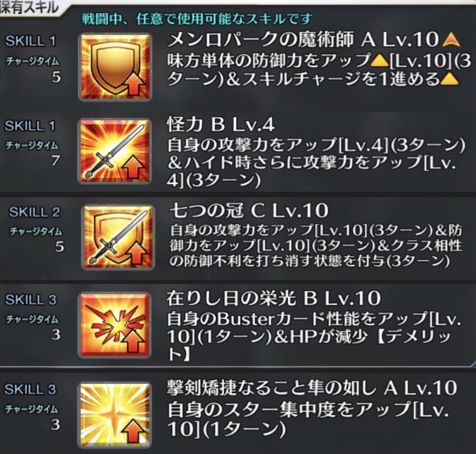Select skill title 怪力 B Lv.4
This screenshot has width=476, height=454.
[x=220, y=124]
